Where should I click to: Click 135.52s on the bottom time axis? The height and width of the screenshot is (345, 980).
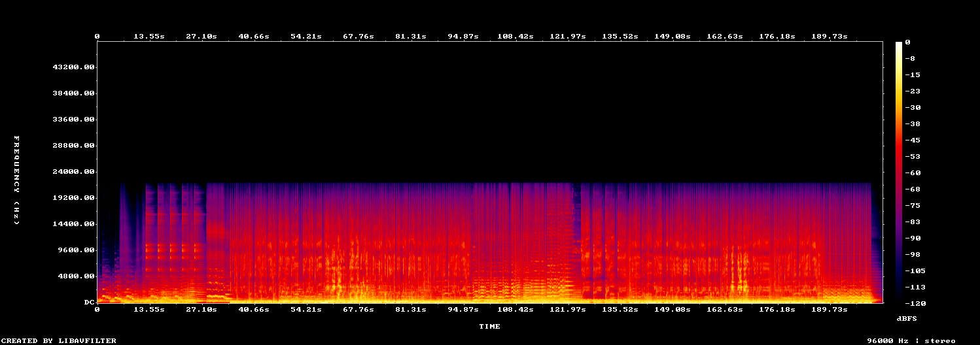tap(620, 309)
